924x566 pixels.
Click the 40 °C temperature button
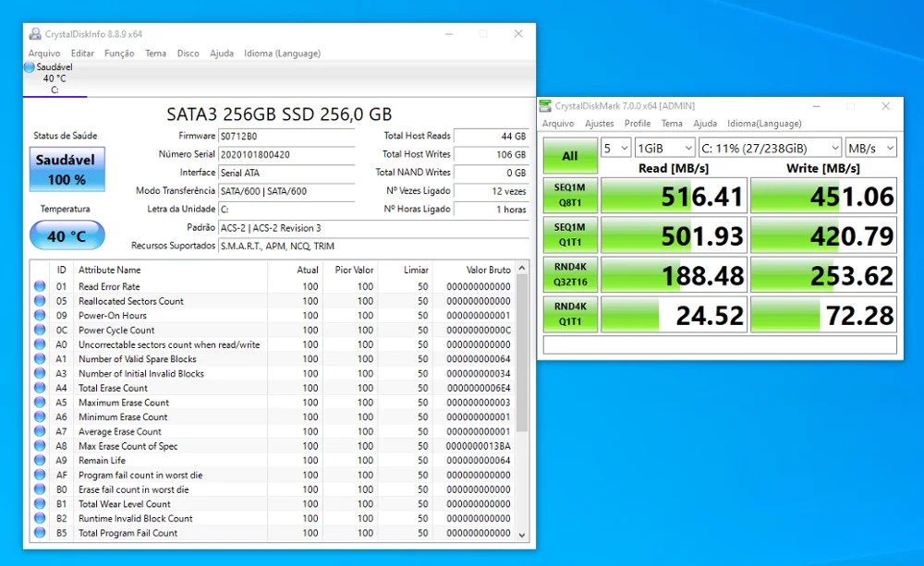tap(67, 235)
